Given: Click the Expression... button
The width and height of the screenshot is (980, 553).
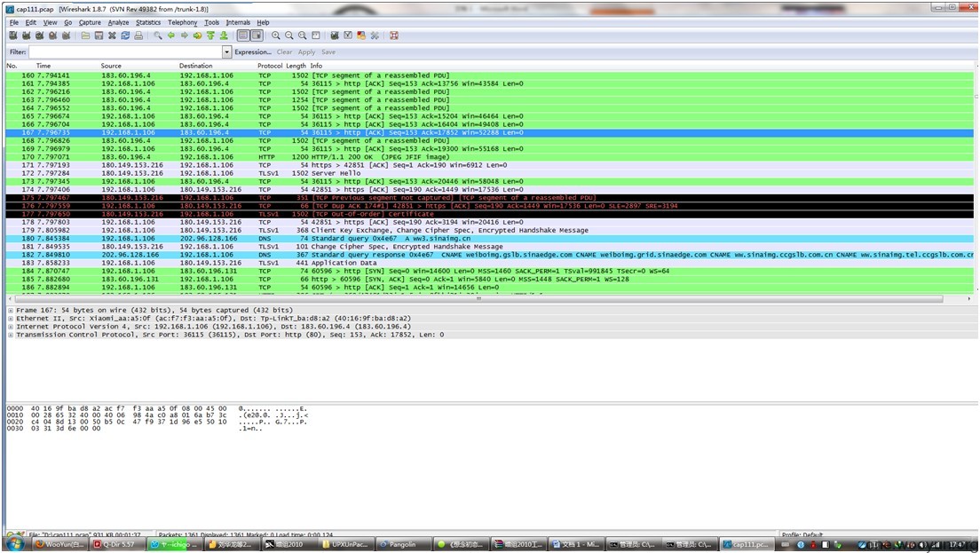Looking at the screenshot, I should pyautogui.click(x=253, y=52).
